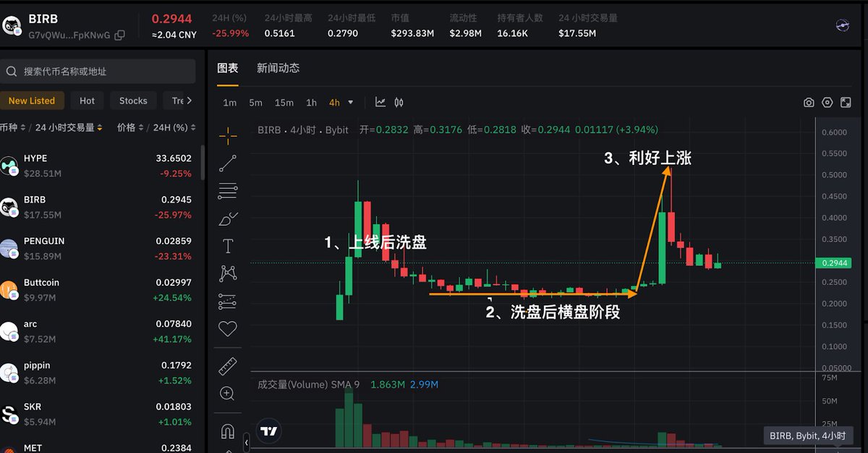Select the Stocks category tab

coord(133,101)
